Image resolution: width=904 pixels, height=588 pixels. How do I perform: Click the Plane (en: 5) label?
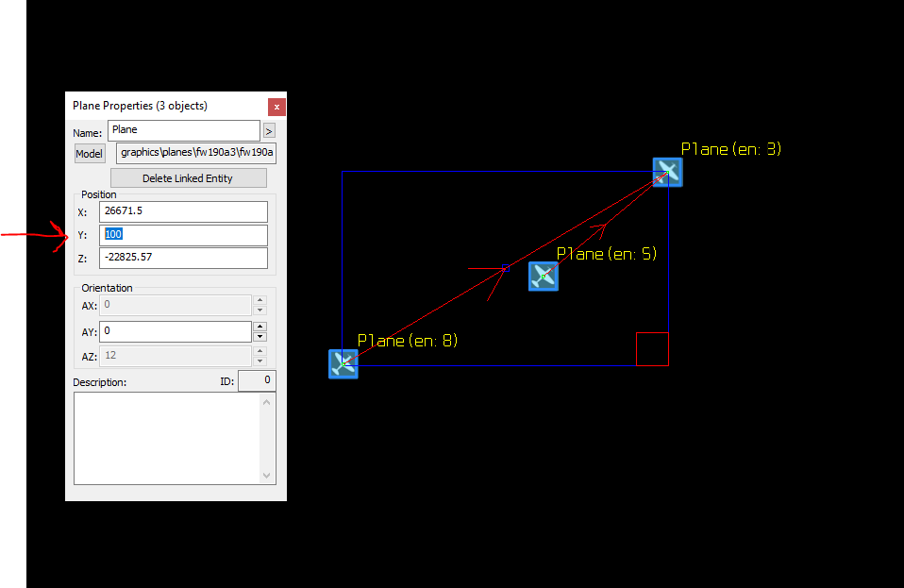click(x=607, y=254)
